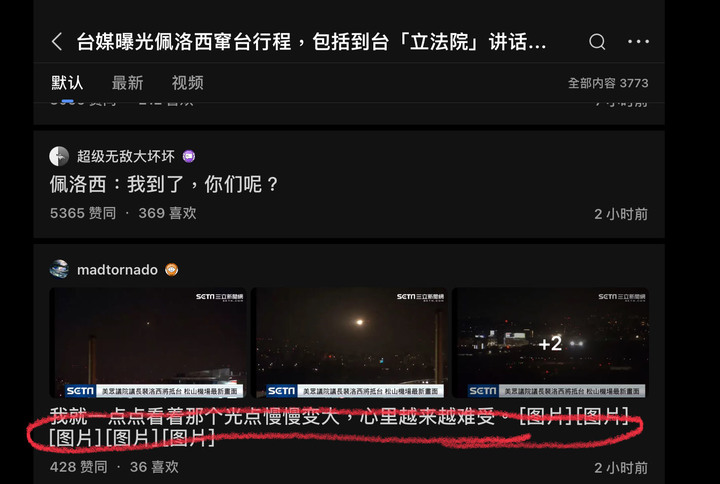Open madtornado's profile avatar
The image size is (720, 484).
tap(59, 270)
